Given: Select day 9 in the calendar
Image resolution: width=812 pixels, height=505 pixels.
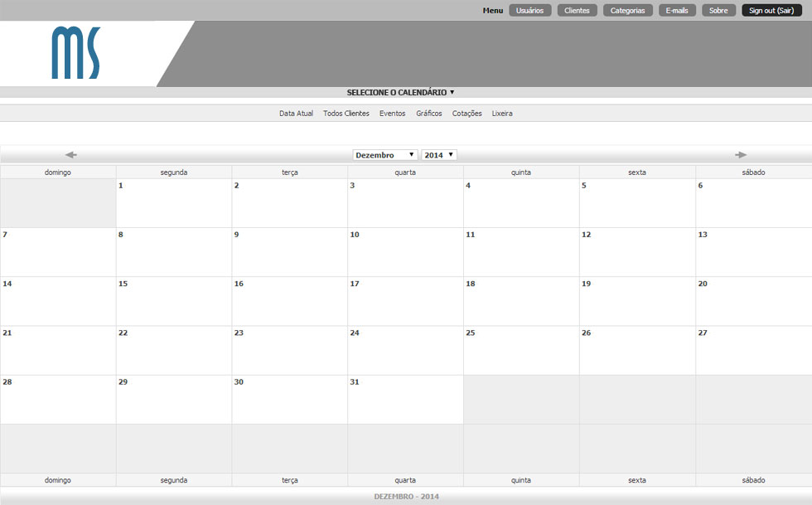Looking at the screenshot, I should coord(290,252).
